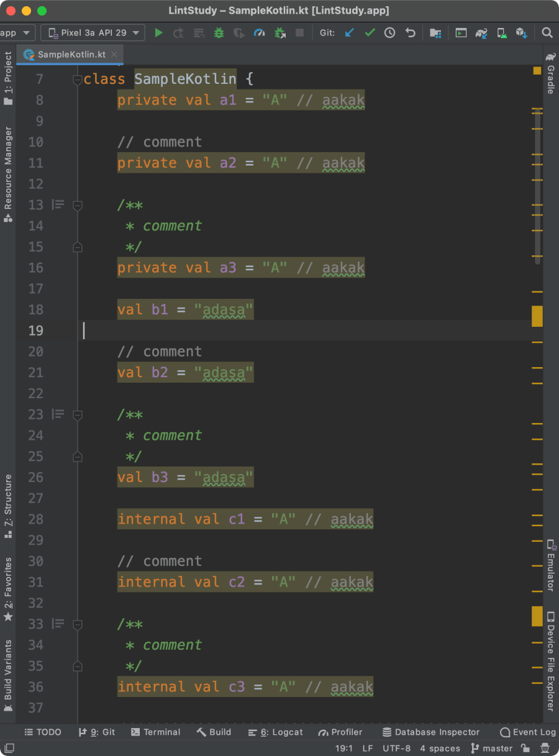Screen dimensions: 559x756
Task: Click the UTF-8 encoding indicator
Action: pos(396,748)
